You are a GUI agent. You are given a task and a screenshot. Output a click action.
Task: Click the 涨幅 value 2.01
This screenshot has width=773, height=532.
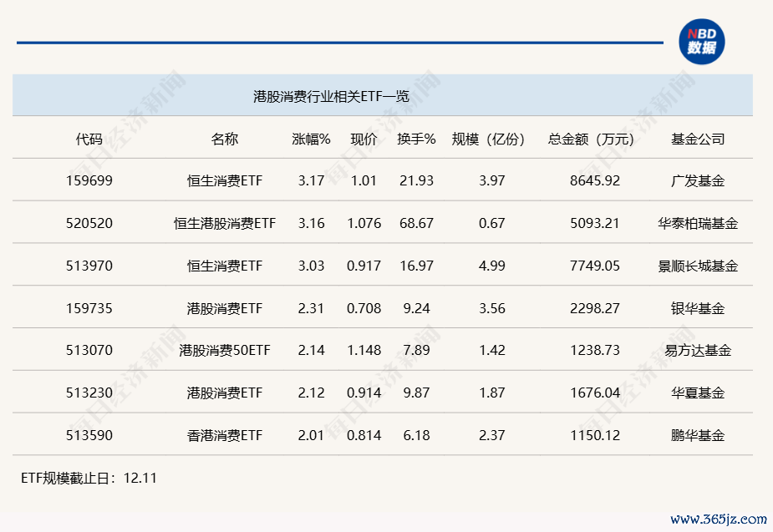311,435
